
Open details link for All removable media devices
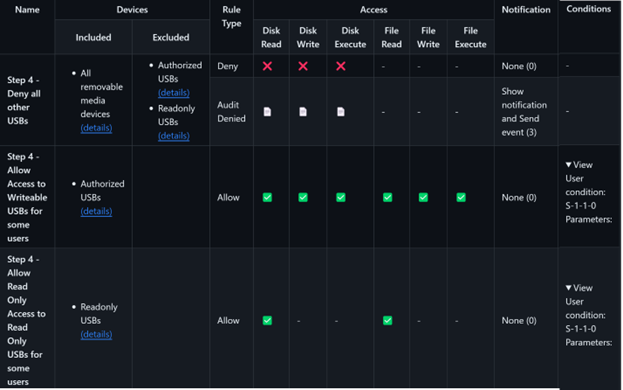pyautogui.click(x=96, y=128)
